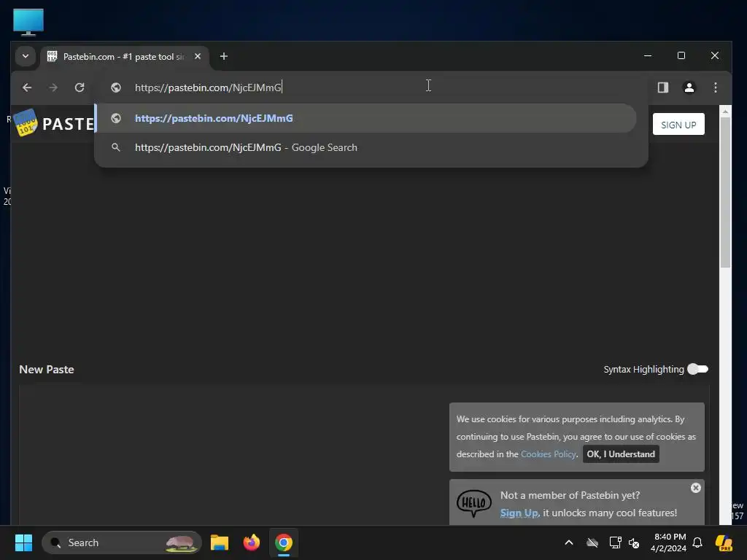This screenshot has width=747, height=560.
Task: Click the OneDrive cloud tray icon
Action: click(592, 542)
